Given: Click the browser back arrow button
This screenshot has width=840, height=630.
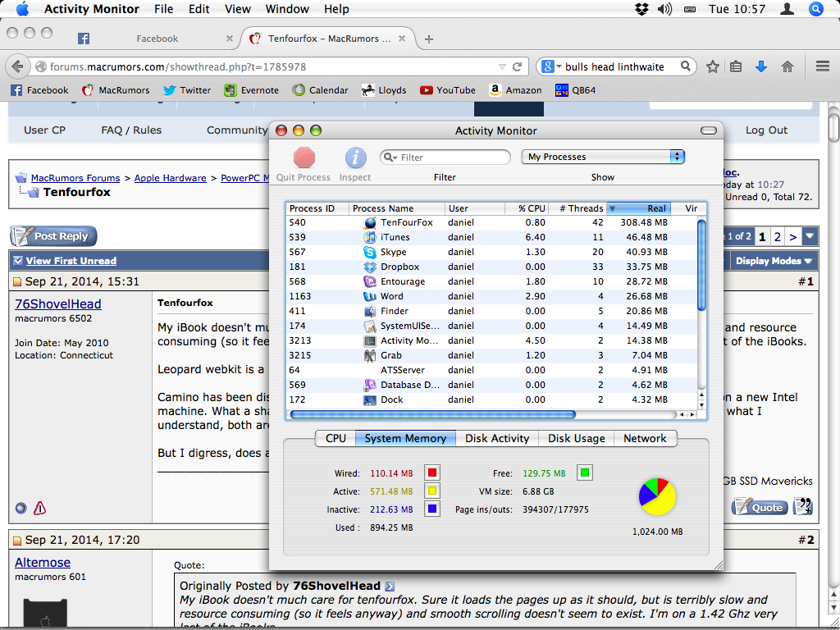Looking at the screenshot, I should click(18, 67).
